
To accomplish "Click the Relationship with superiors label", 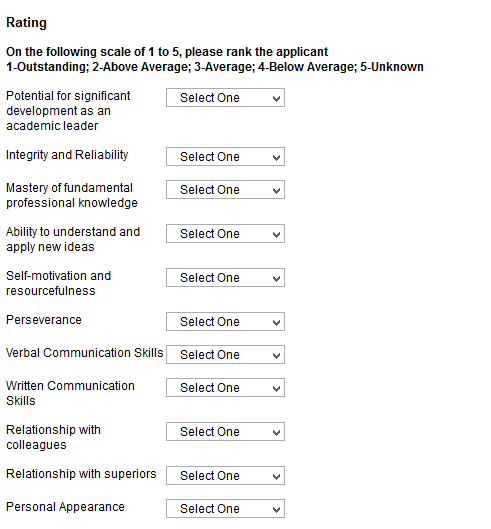I will [x=81, y=474].
